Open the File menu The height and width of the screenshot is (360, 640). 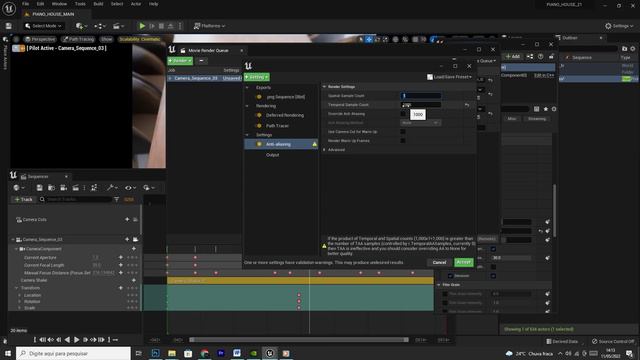(25, 4)
